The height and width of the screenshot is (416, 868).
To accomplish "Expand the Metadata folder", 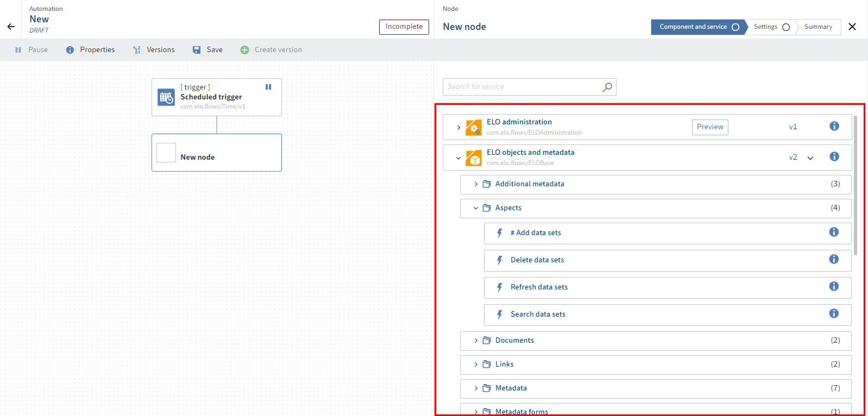I will [476, 388].
